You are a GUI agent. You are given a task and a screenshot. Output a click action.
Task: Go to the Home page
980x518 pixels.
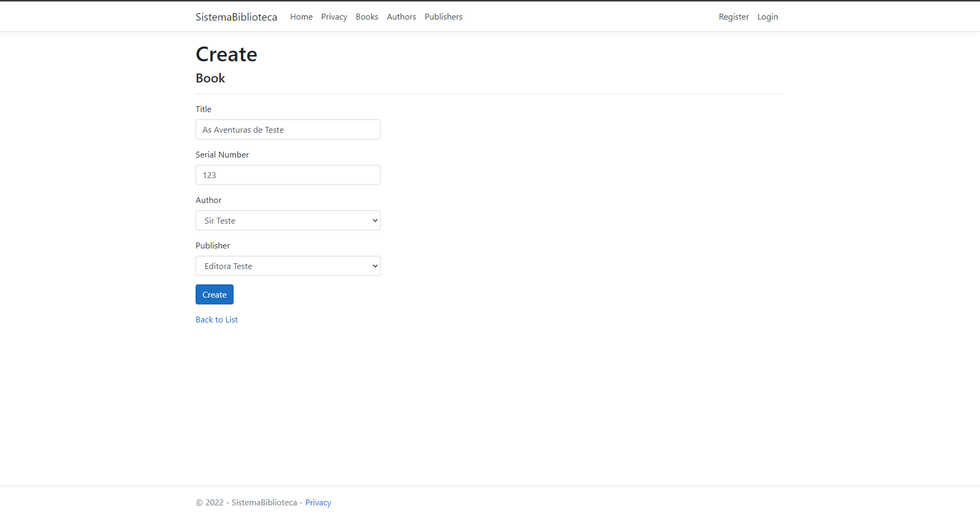click(301, 16)
